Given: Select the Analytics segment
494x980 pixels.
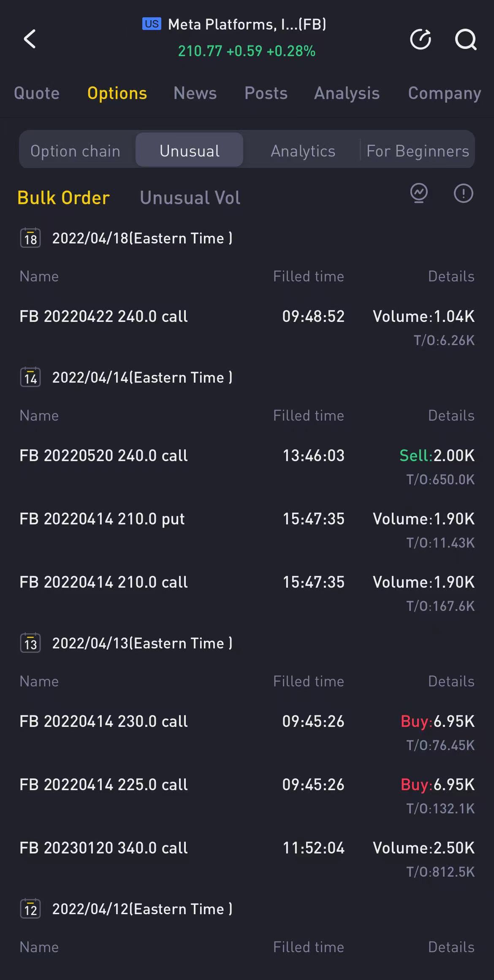Looking at the screenshot, I should (303, 151).
